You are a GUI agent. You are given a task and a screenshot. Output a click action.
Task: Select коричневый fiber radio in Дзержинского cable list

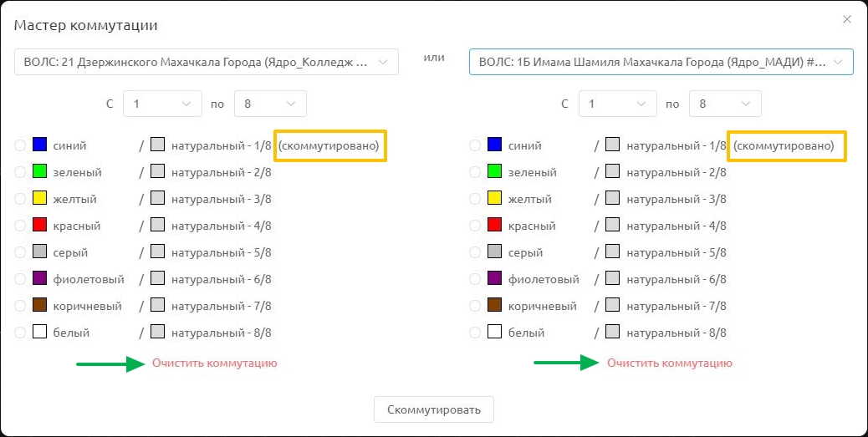[x=20, y=305]
